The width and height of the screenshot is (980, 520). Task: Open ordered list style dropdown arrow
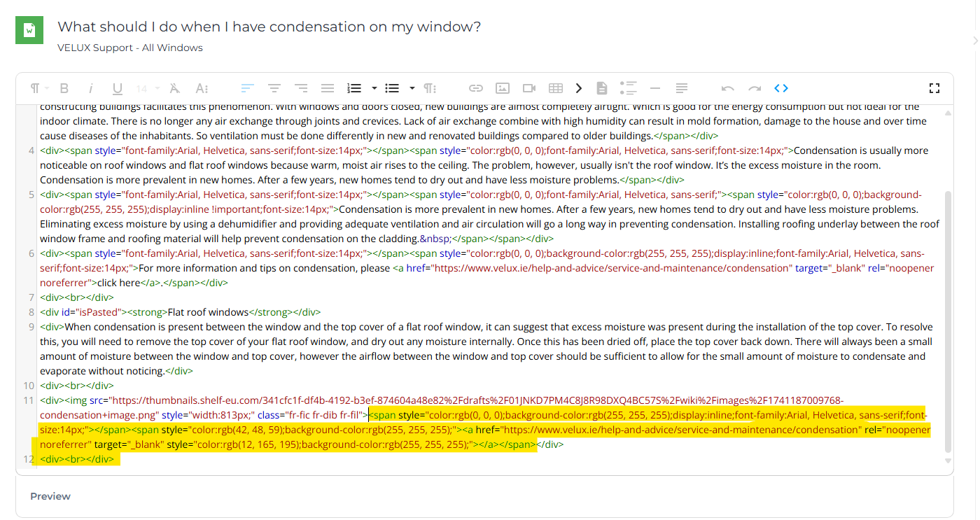[x=374, y=88]
